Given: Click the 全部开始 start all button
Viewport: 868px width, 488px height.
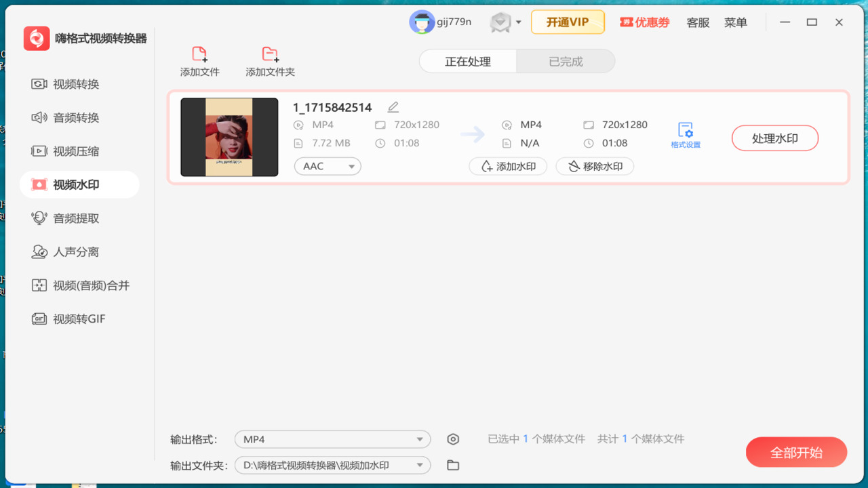Looking at the screenshot, I should tap(796, 452).
